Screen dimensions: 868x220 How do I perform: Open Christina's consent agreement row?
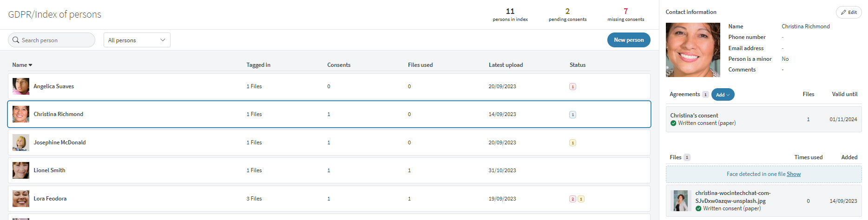point(763,119)
